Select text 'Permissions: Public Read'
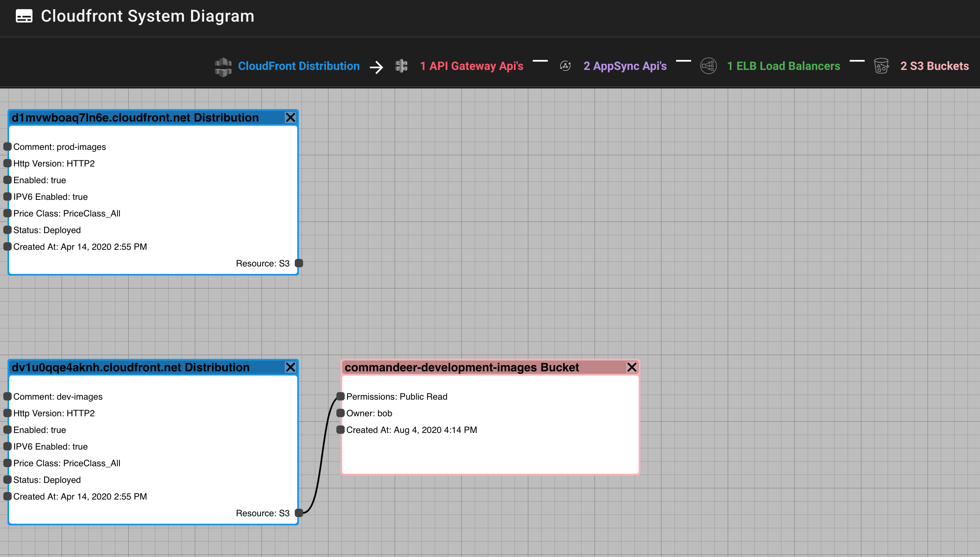Screen dimensions: 980x557 pos(397,397)
